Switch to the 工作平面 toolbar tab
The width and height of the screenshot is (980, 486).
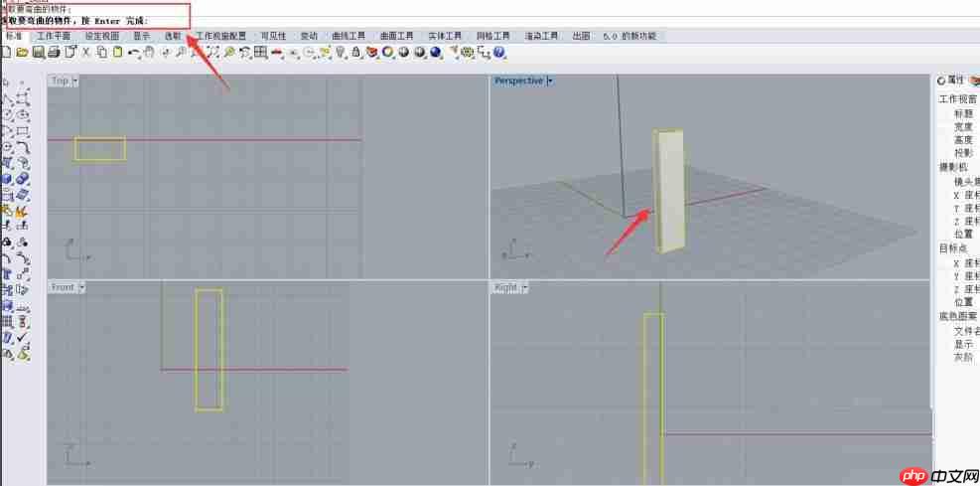coord(54,37)
